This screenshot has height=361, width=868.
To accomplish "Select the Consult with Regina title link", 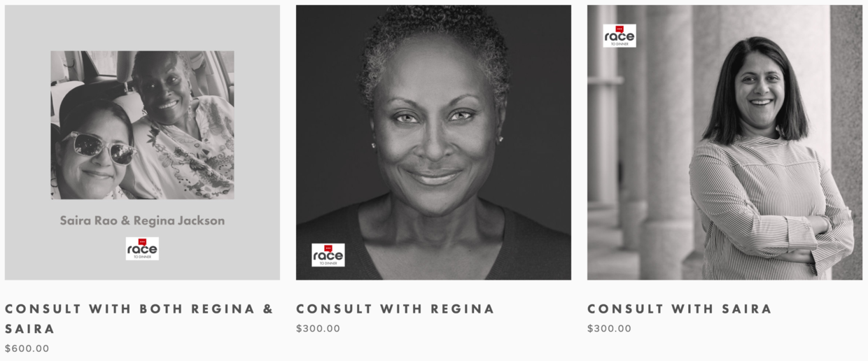I will pyautogui.click(x=395, y=309).
